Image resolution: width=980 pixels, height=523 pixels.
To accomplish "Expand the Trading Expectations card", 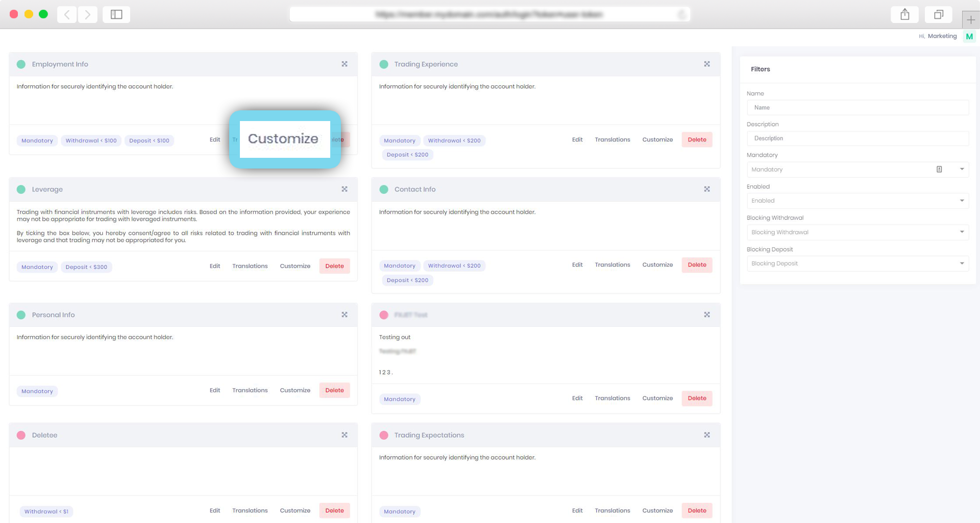I will click(707, 435).
